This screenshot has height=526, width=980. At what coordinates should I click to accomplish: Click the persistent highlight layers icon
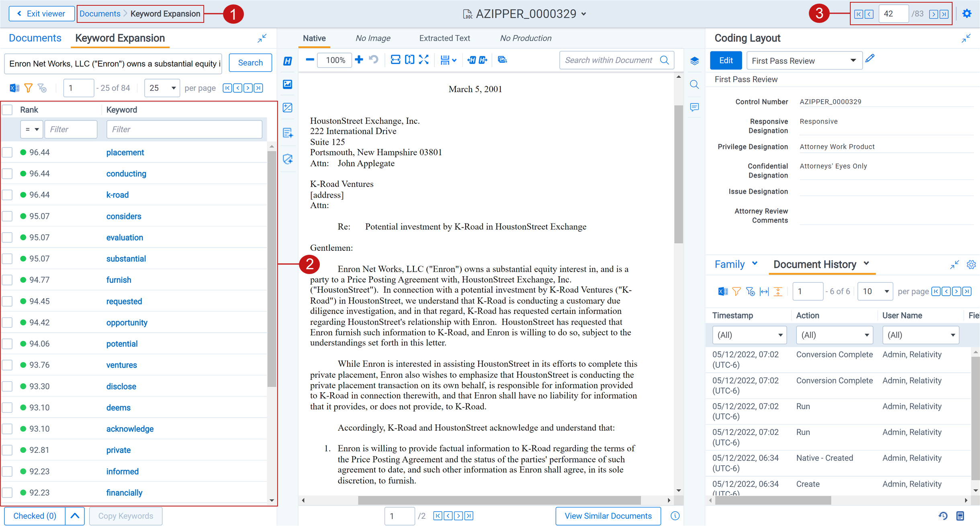tap(694, 61)
